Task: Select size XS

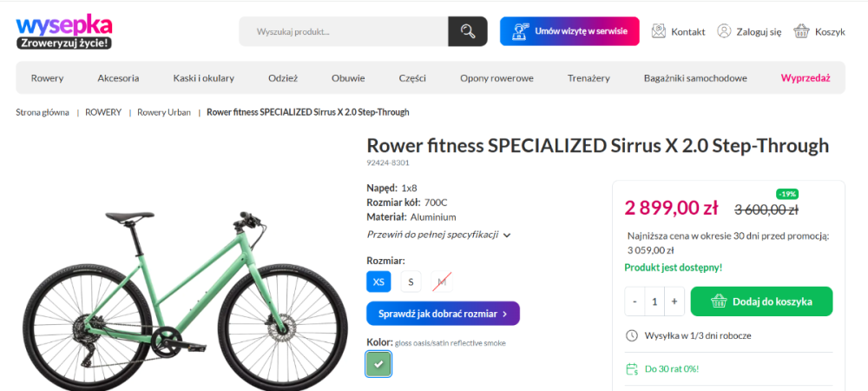Action: pyautogui.click(x=378, y=282)
